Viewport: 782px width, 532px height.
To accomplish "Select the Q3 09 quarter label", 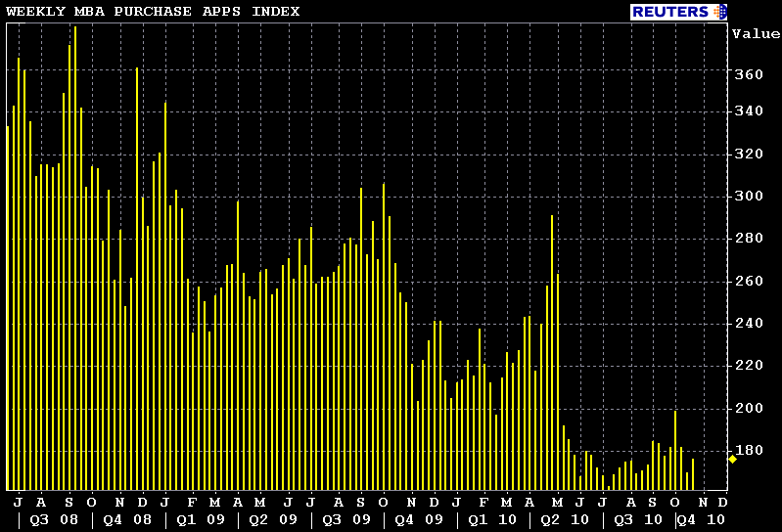I will (346, 519).
